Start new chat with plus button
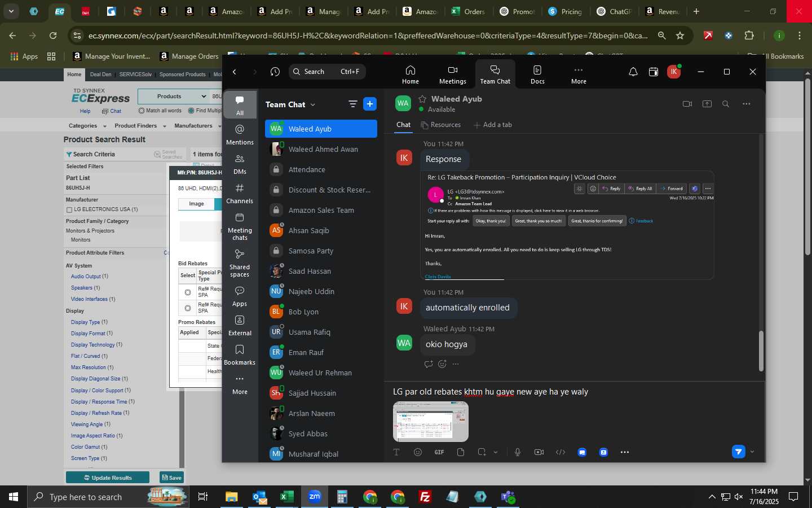 pyautogui.click(x=370, y=104)
